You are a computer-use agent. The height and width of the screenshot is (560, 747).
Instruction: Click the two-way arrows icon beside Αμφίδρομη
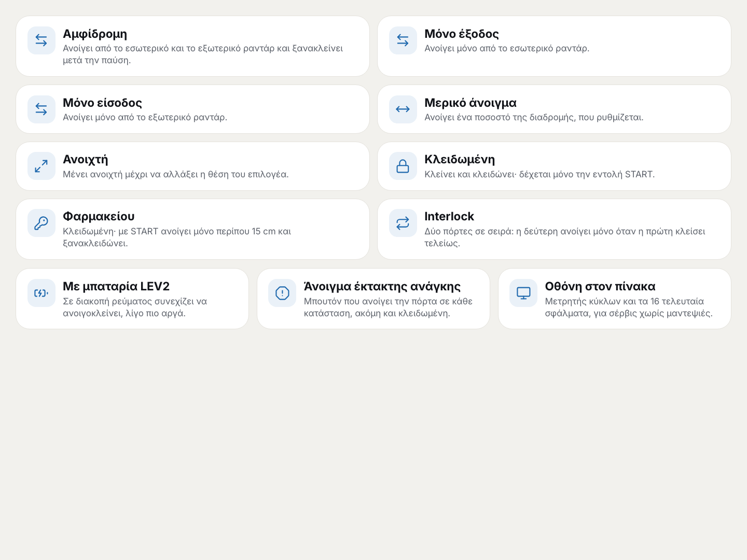pos(41,40)
